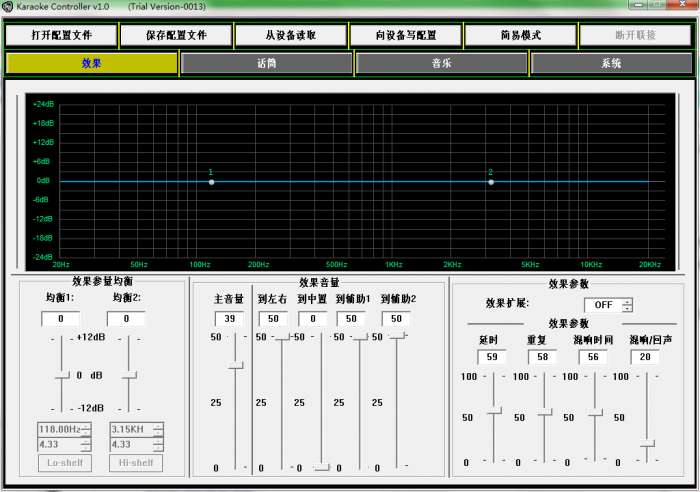Open the 打开配置文件 button

pyautogui.click(x=61, y=35)
